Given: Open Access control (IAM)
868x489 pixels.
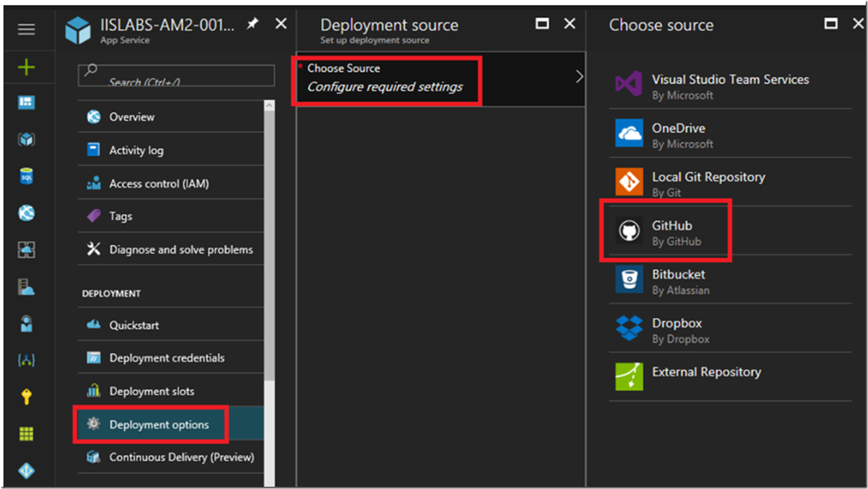Looking at the screenshot, I should [170, 183].
